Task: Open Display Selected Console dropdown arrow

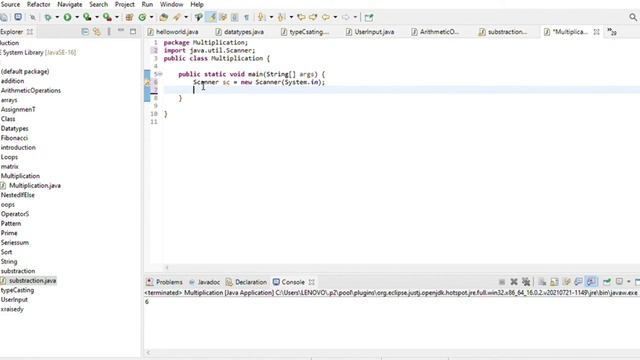Action: (x=629, y=282)
